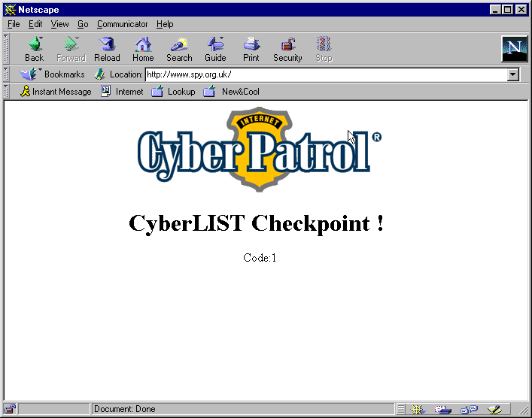Viewport: 532px width, 418px height.
Task: Click the Stop loading button
Action: tap(324, 49)
